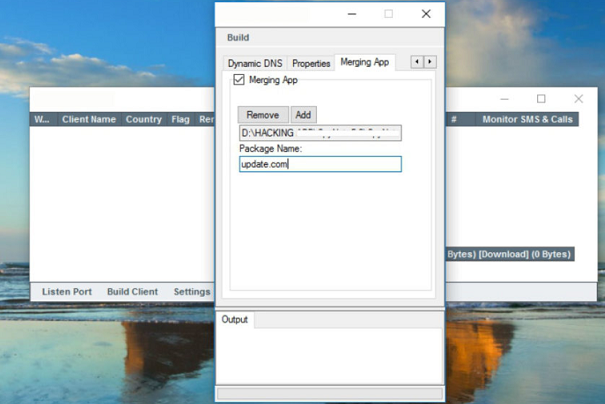Click inside the Output text area

pos(329,356)
